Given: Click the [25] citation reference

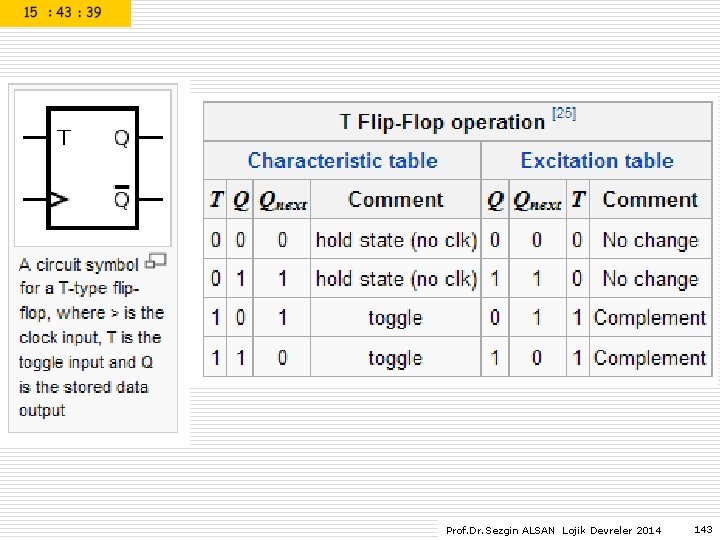Looking at the screenshot, I should point(564,113).
